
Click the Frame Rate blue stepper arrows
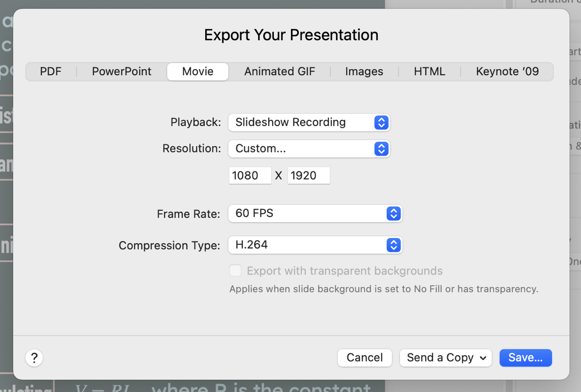point(394,213)
